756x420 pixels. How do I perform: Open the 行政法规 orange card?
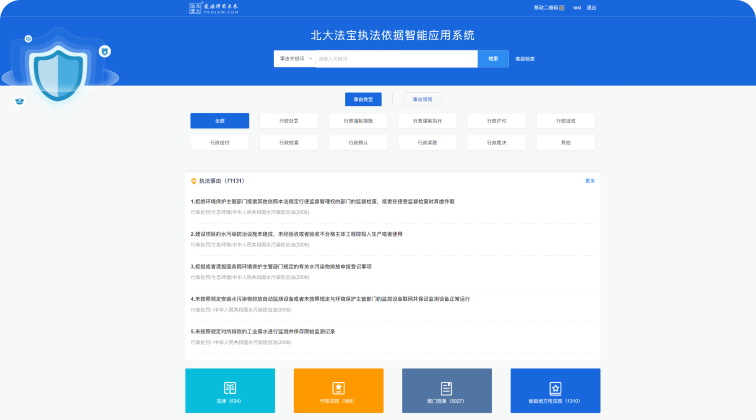point(338,391)
